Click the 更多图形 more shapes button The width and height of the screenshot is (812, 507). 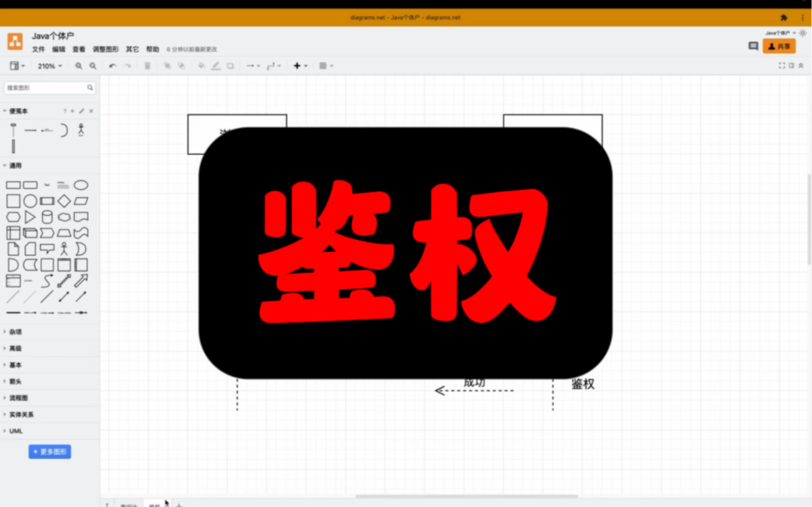coord(50,452)
